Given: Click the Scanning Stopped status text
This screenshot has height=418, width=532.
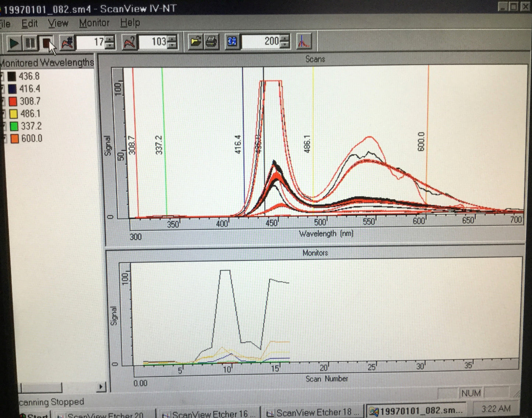Looking at the screenshot, I should 51,402.
